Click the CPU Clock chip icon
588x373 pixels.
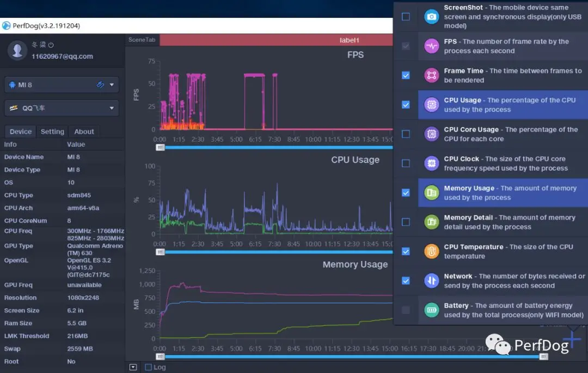pyautogui.click(x=432, y=163)
